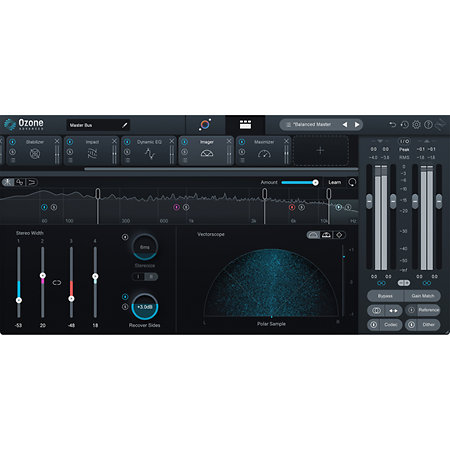Adjust band 1 stereo width slider

19,300
